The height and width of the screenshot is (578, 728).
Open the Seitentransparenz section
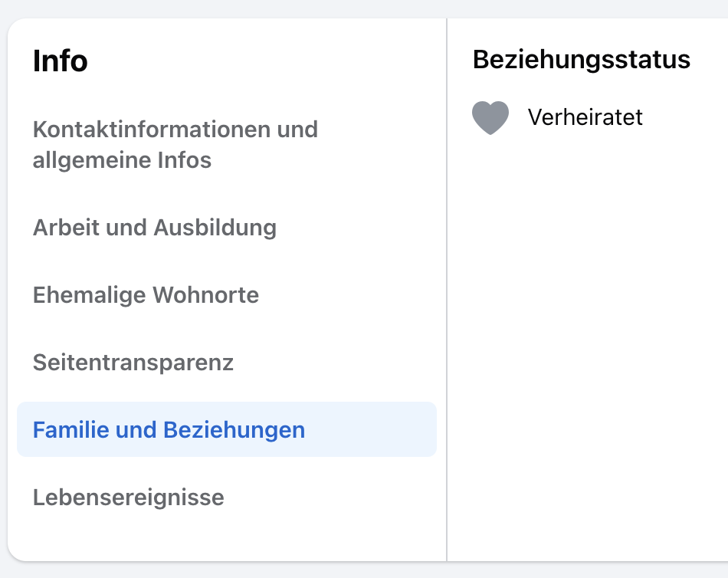(x=133, y=362)
